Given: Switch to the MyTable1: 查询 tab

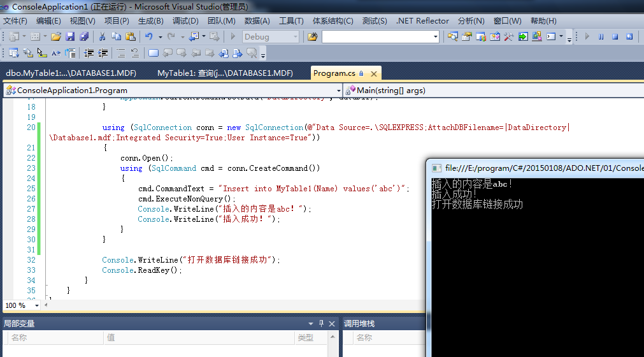Looking at the screenshot, I should [225, 73].
